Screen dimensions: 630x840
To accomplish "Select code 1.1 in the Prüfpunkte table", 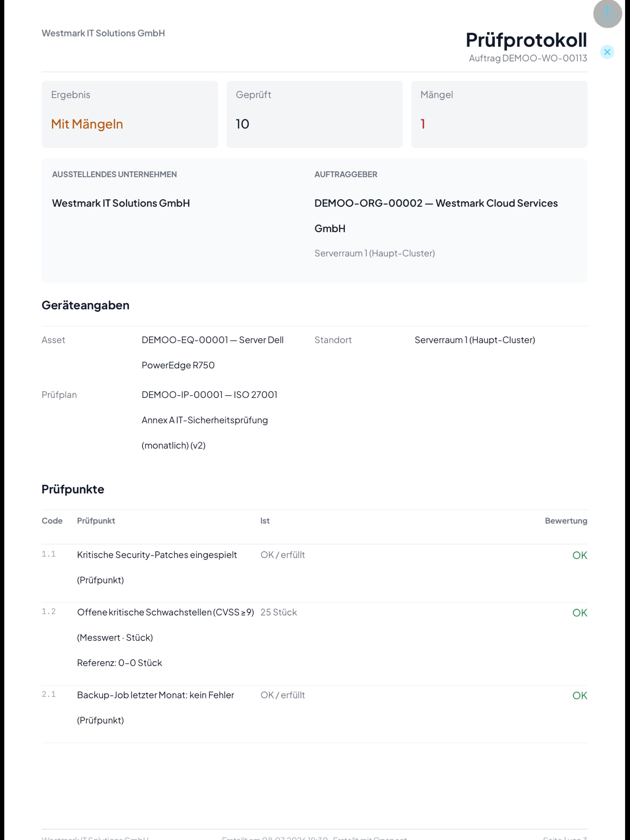I will (x=49, y=554).
